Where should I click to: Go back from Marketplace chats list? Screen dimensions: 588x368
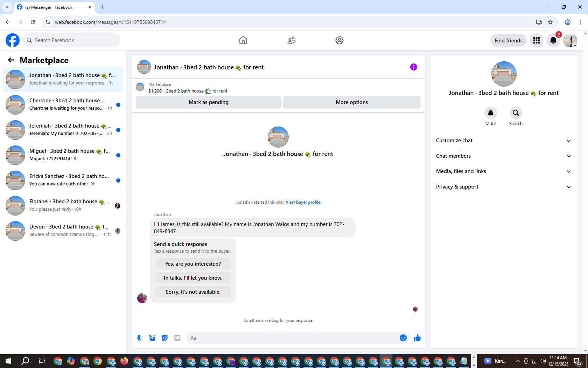(11, 60)
